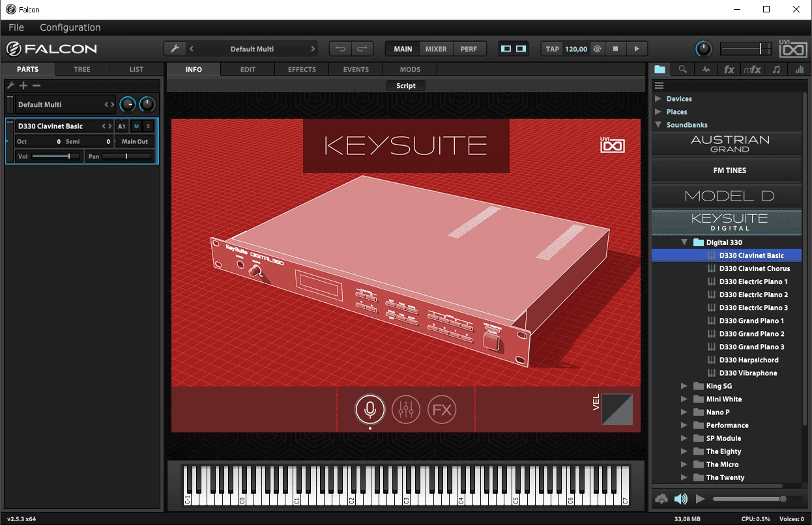Select D330 Harpsichord preset

(748, 360)
